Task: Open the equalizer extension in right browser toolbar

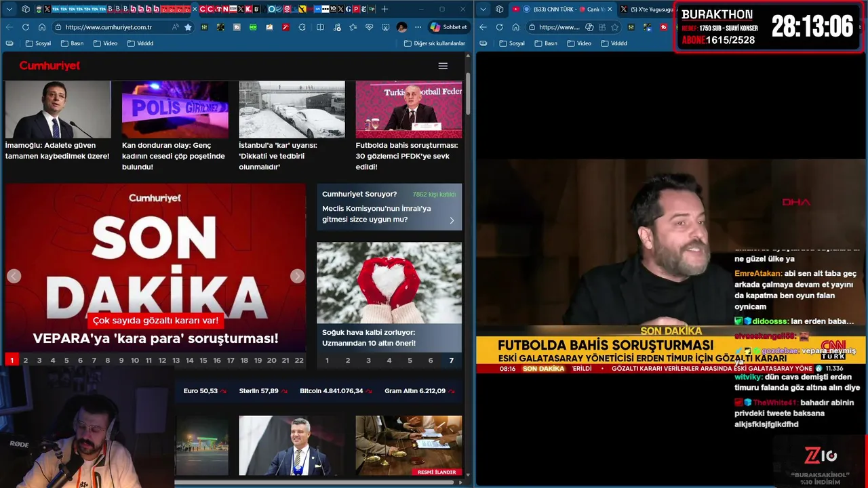Action: [631, 27]
